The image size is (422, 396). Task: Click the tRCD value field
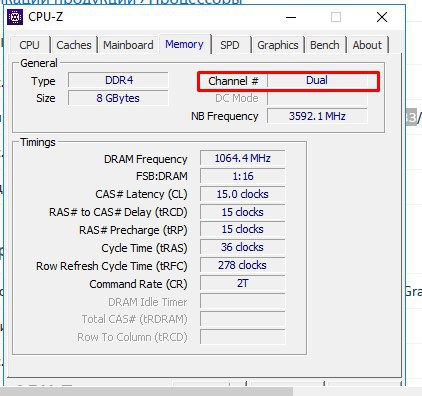point(242,212)
